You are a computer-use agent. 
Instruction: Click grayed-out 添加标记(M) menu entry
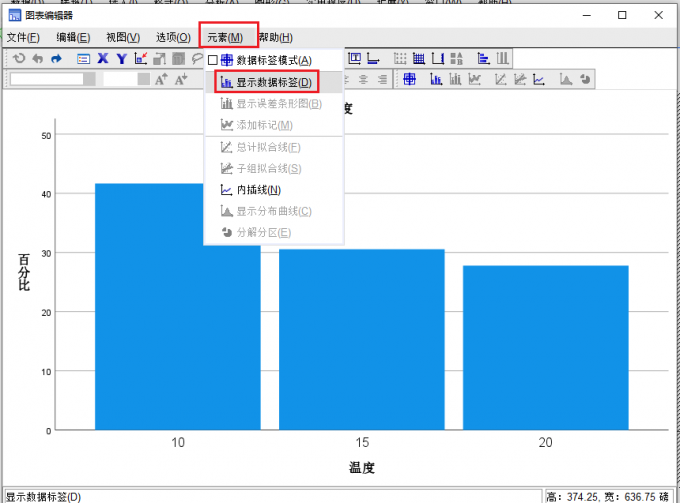(x=274, y=125)
